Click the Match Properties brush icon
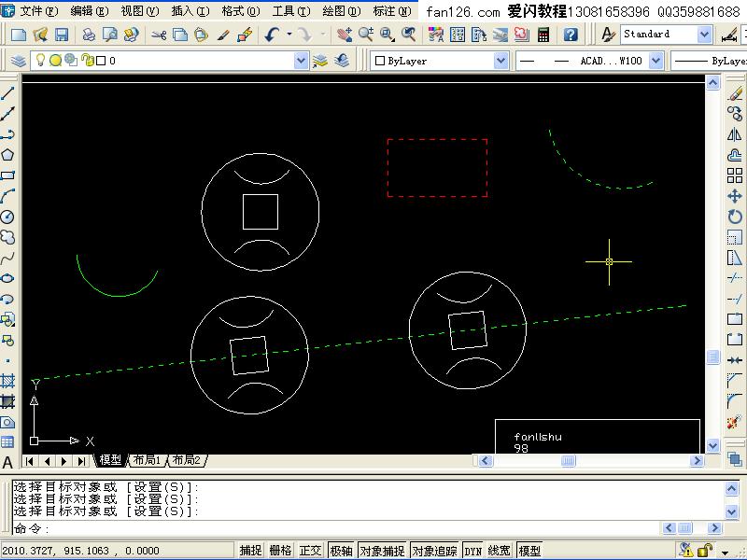 click(223, 35)
